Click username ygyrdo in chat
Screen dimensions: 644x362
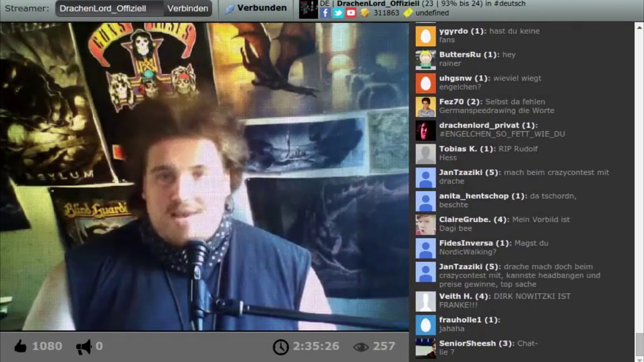(453, 31)
